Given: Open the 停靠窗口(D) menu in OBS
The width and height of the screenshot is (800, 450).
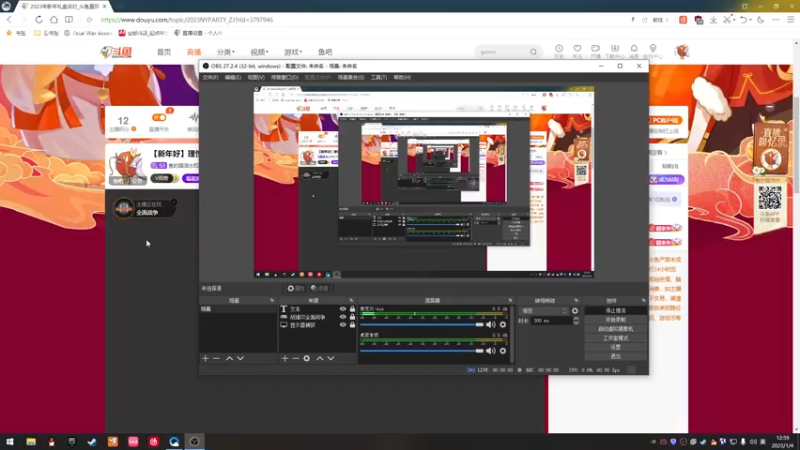Looking at the screenshot, I should 285,78.
